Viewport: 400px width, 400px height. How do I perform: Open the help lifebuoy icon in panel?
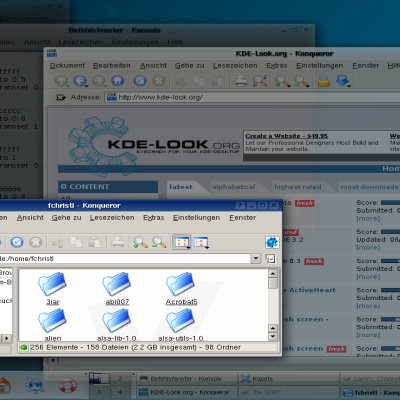pos(68,385)
